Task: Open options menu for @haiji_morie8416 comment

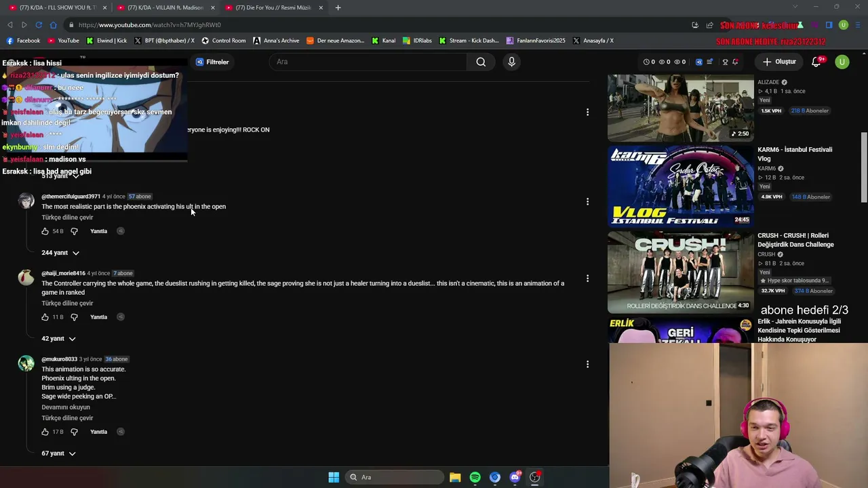Action: coord(587,279)
